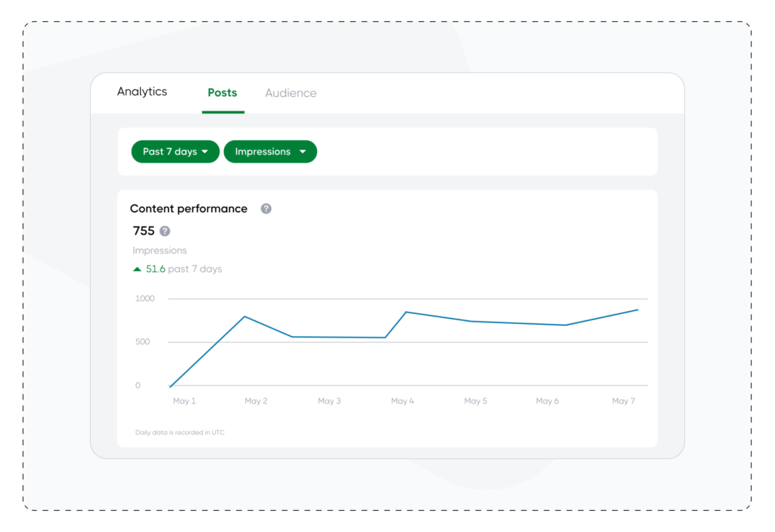The image size is (775, 532).
Task: Click the May 3 axis label
Action: (329, 401)
